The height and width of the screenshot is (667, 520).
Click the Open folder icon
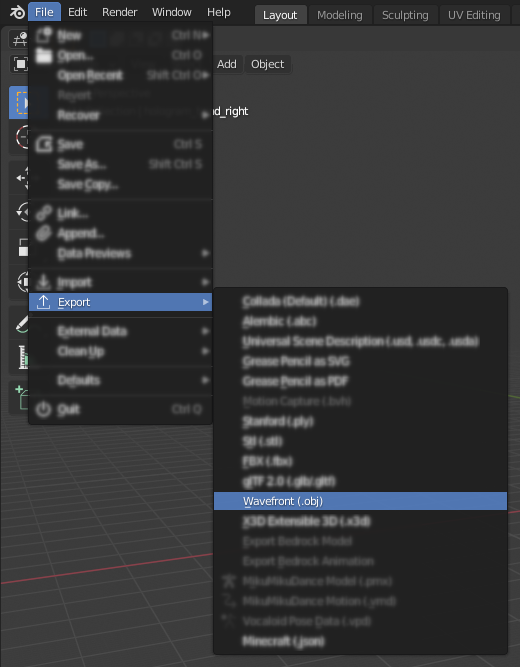coord(43,55)
